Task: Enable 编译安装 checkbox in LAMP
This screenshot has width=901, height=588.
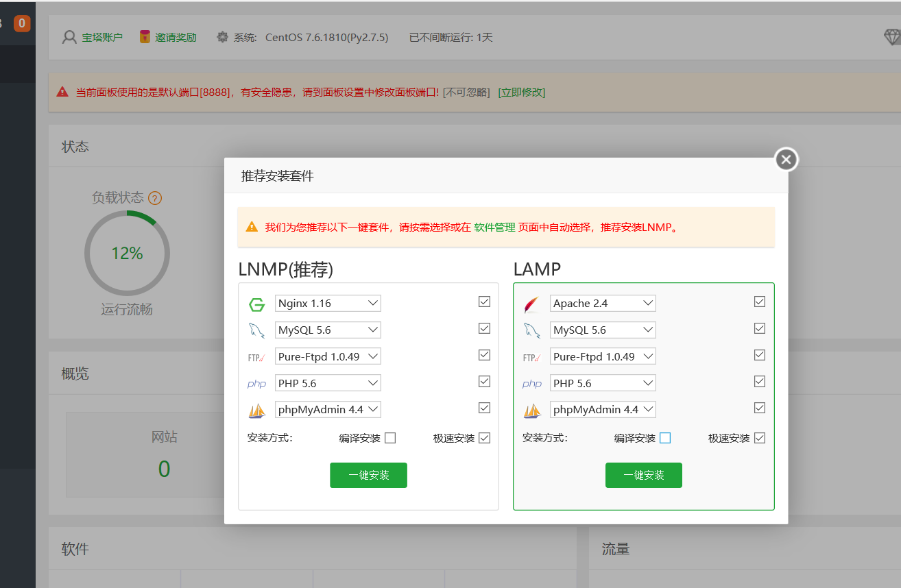Action: tap(665, 438)
